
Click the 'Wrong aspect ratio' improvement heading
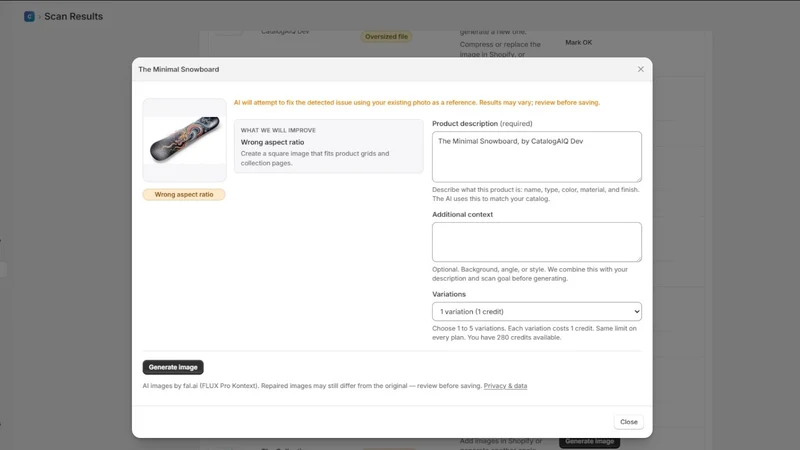pos(272,142)
